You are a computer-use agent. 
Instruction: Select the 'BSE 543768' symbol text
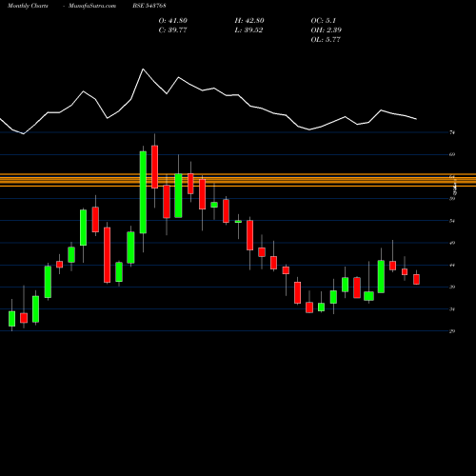click(149, 6)
